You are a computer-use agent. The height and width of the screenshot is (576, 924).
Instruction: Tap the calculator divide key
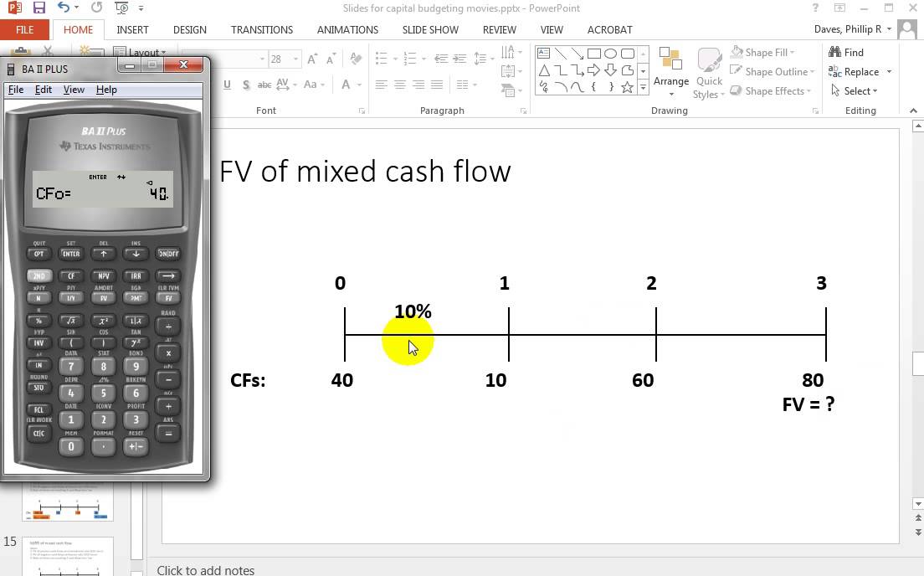[x=168, y=326]
